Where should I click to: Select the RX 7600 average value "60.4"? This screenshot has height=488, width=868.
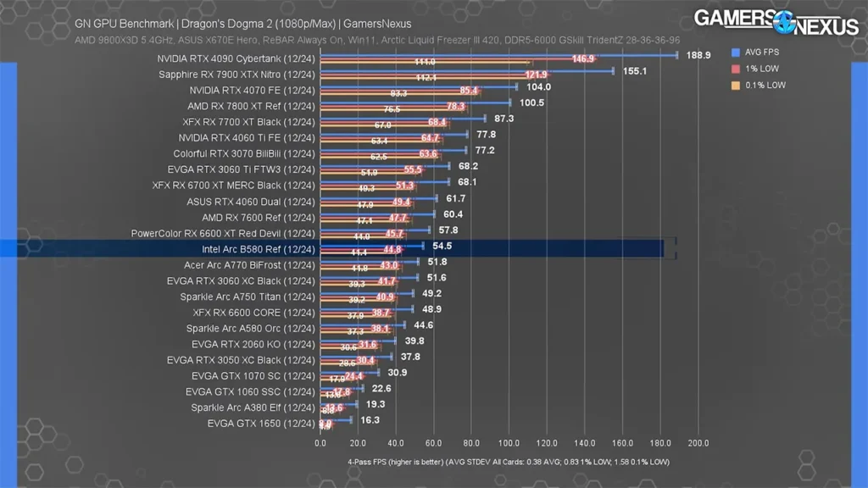pos(453,214)
